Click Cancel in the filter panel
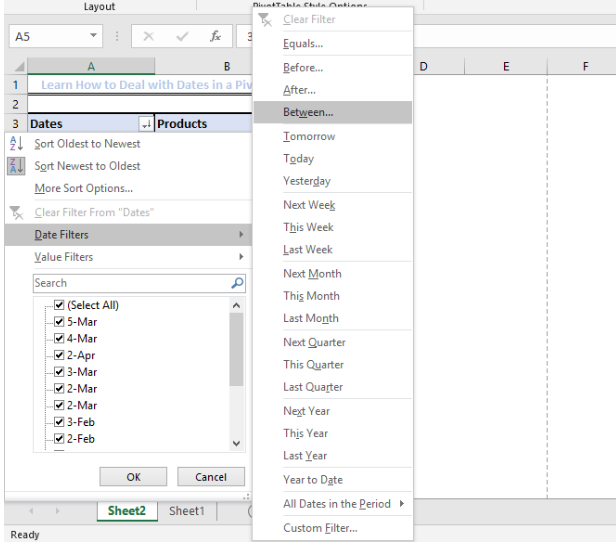 pos(211,477)
